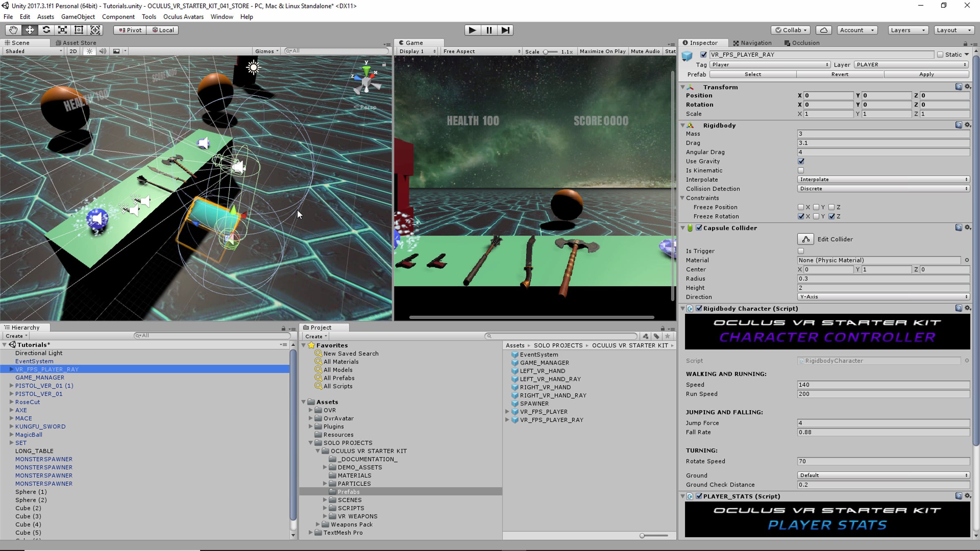Select the Scale tool icon
980x551 pixels.
coord(62,30)
